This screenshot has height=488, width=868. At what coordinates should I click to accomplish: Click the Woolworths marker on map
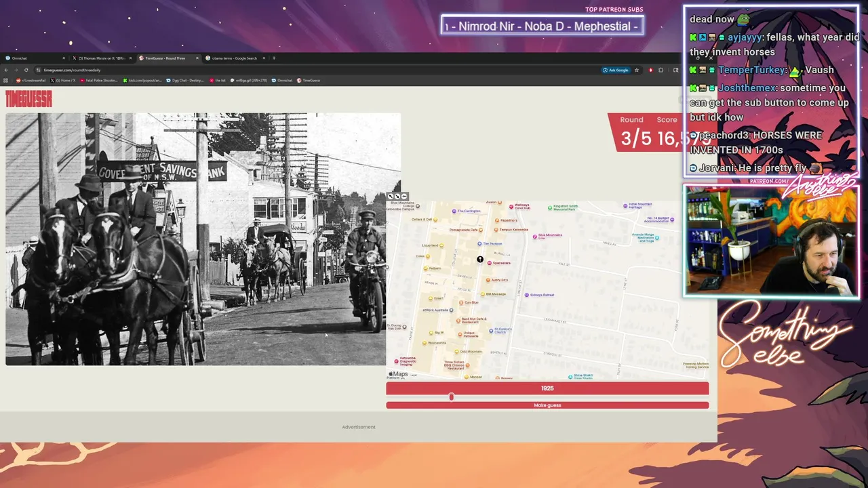coord(425,343)
